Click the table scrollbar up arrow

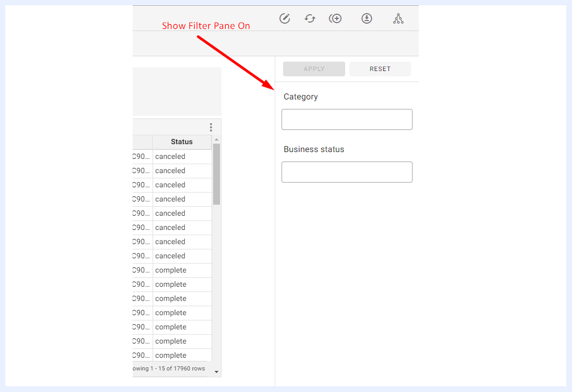click(216, 139)
